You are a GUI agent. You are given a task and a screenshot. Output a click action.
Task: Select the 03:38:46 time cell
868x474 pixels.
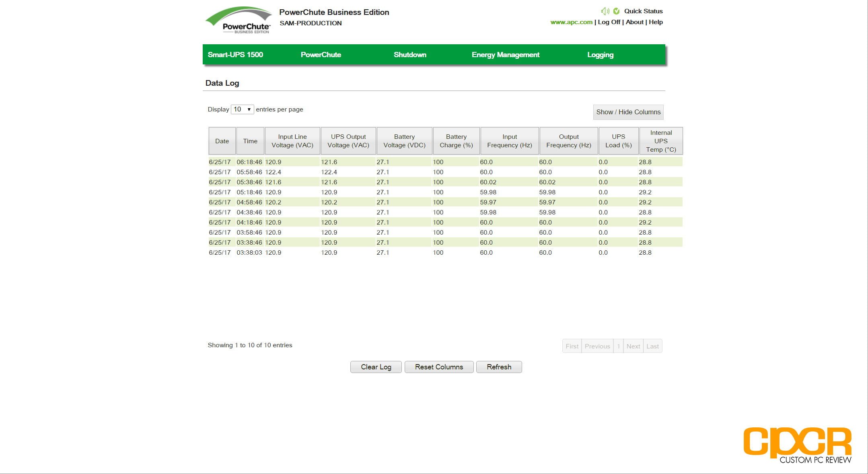pos(249,243)
